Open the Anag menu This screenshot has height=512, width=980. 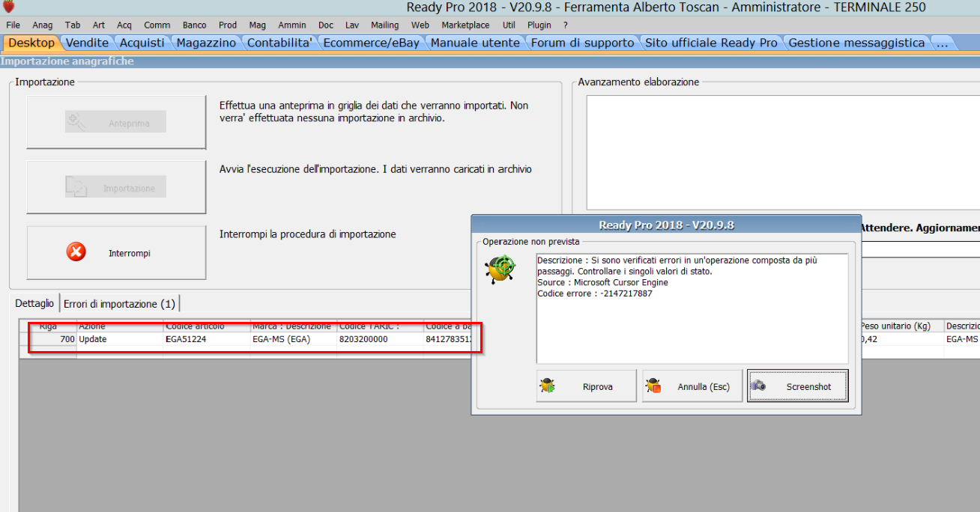click(43, 25)
